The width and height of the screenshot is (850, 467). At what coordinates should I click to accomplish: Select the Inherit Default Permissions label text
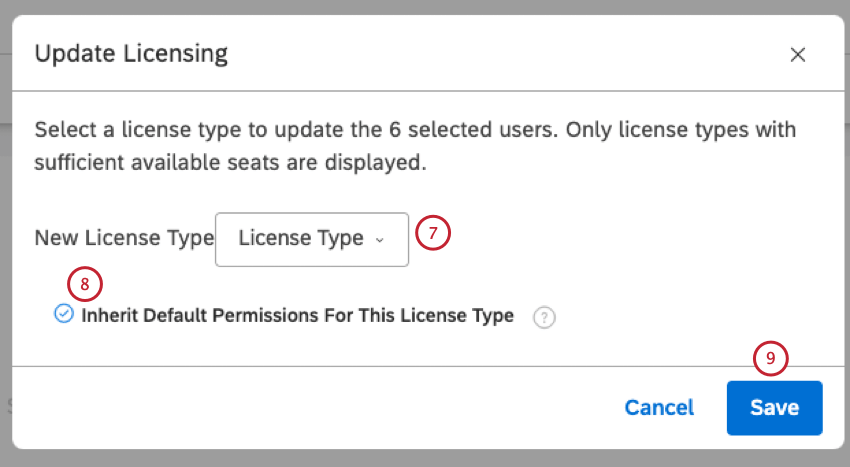point(297,316)
